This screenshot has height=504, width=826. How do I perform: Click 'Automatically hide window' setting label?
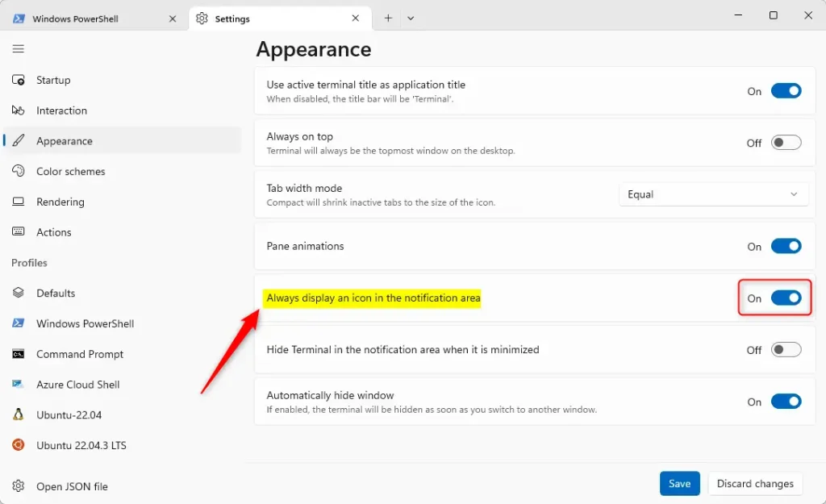pos(330,395)
